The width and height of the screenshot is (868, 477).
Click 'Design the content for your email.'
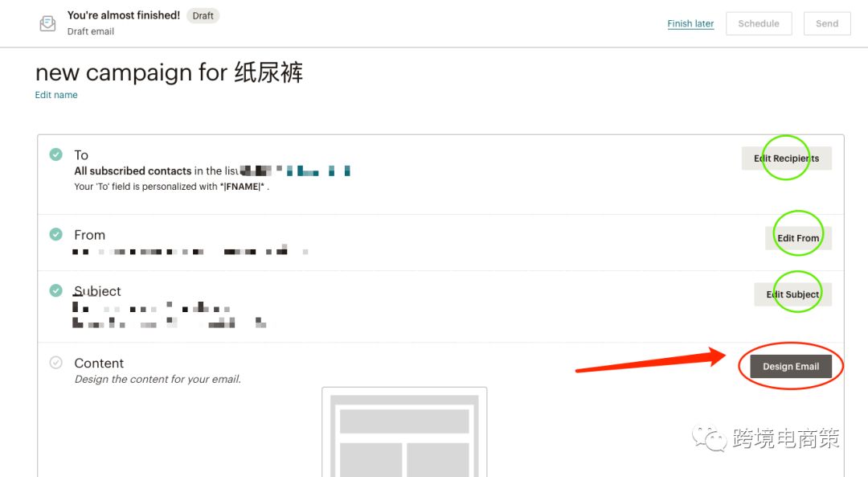click(x=158, y=379)
